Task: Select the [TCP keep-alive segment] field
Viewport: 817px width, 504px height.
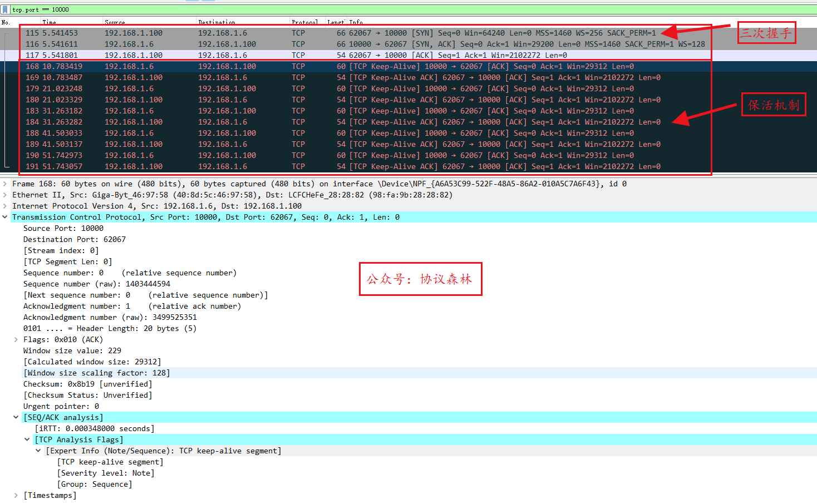Action: [x=110, y=462]
